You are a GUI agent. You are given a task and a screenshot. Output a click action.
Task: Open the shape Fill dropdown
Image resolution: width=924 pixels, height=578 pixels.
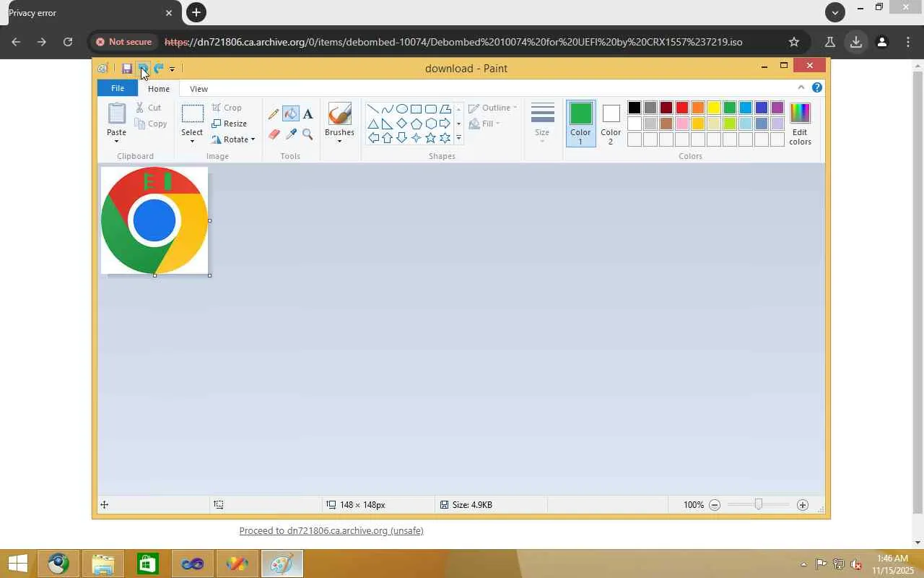pyautogui.click(x=484, y=124)
